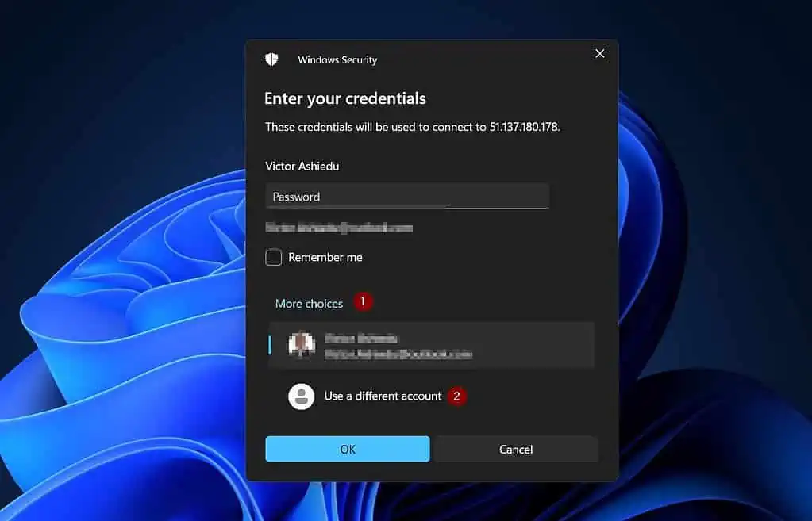Expand the More choices options

click(x=309, y=304)
